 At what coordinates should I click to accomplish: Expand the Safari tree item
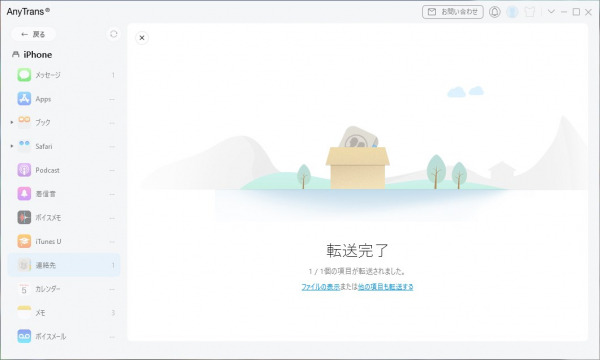coord(12,146)
